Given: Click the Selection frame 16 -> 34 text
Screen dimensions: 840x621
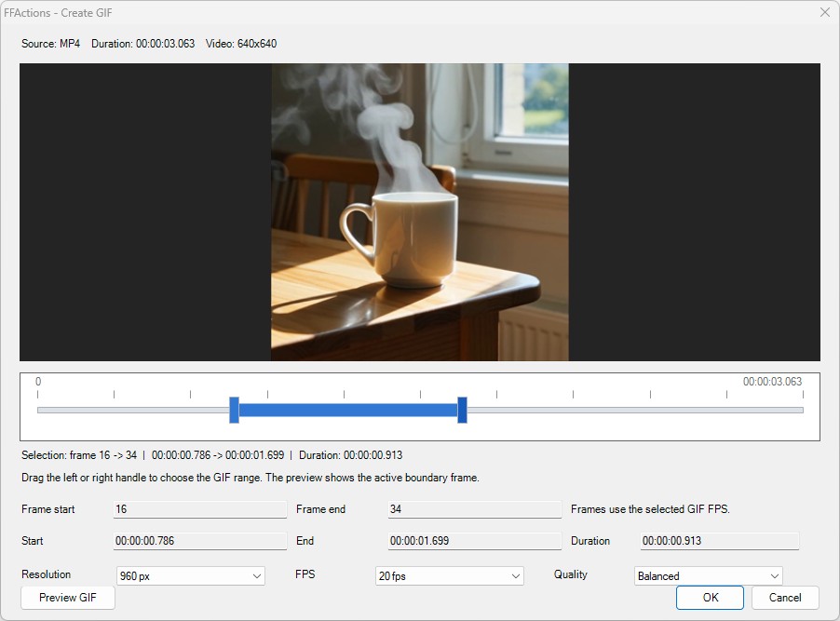Looking at the screenshot, I should pyautogui.click(x=79, y=455).
